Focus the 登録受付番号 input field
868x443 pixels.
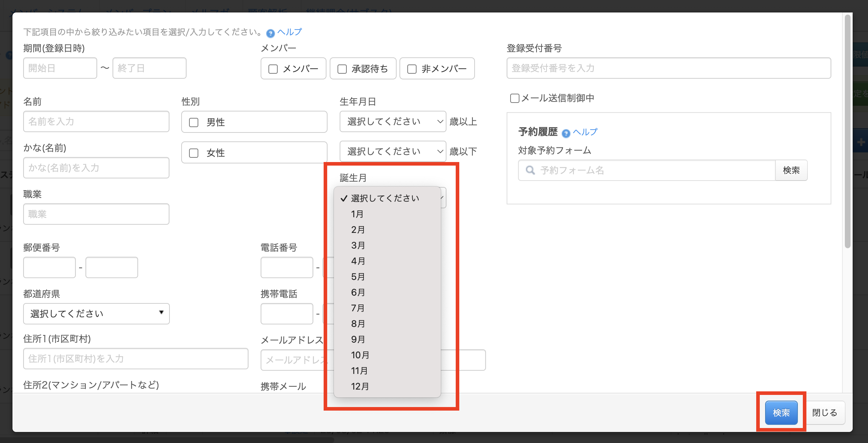tap(668, 68)
